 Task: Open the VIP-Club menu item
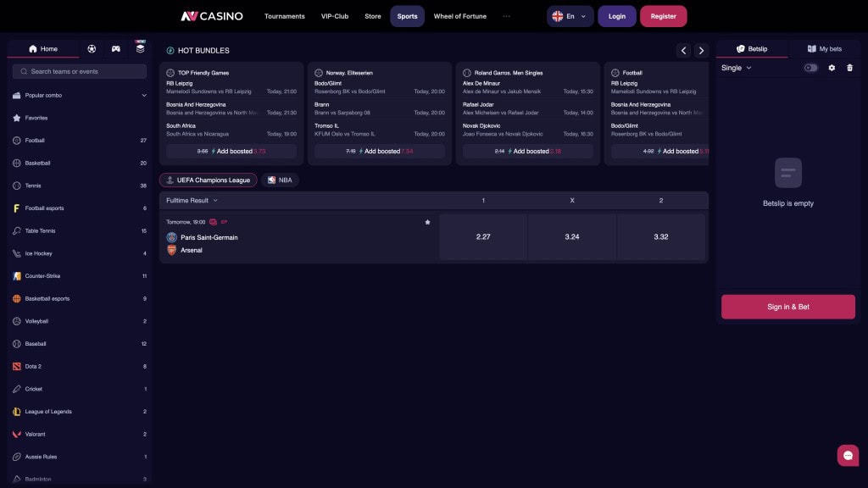click(335, 16)
